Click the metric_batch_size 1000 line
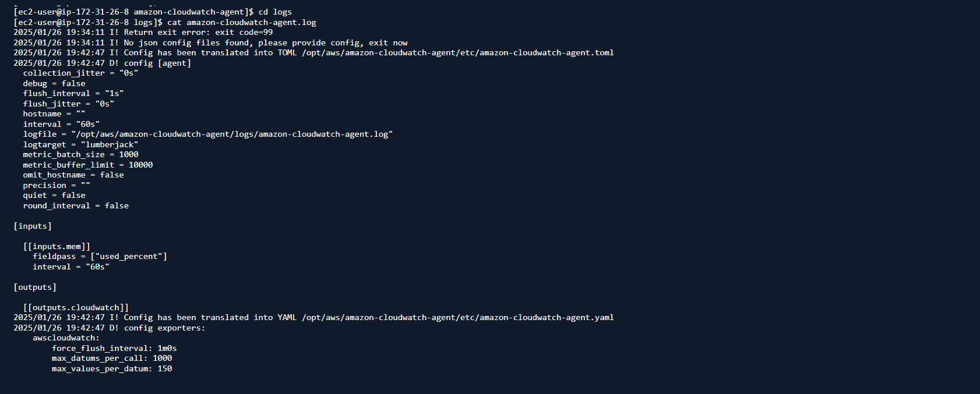Viewport: 980px width, 394px height. coord(80,155)
